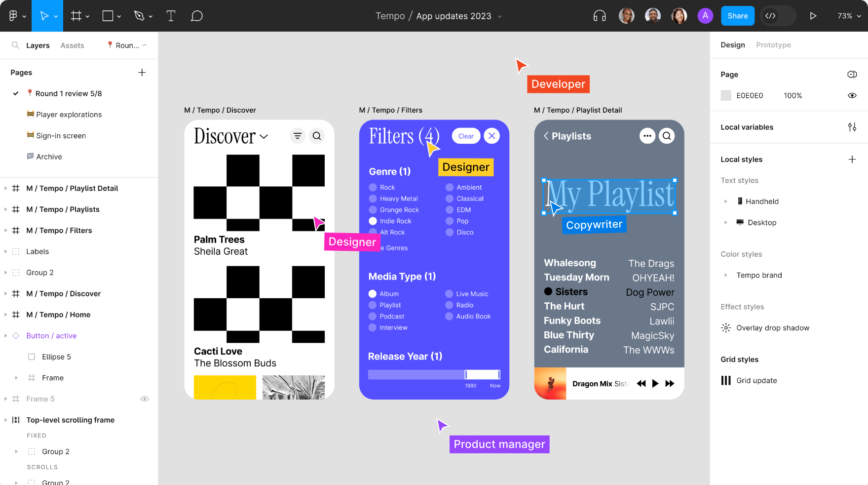This screenshot has width=868, height=485.
Task: Add a new local style with the plus icon
Action: pos(852,159)
